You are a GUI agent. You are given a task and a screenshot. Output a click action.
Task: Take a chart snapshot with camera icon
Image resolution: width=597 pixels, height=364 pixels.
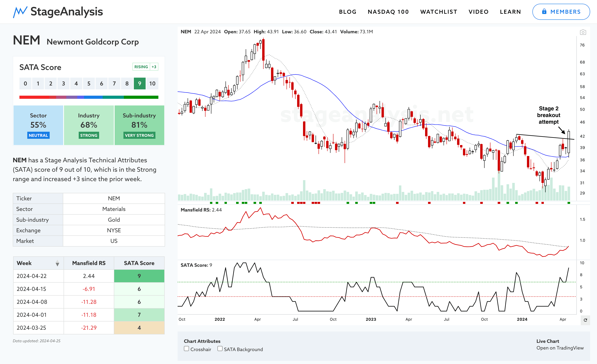click(x=583, y=32)
